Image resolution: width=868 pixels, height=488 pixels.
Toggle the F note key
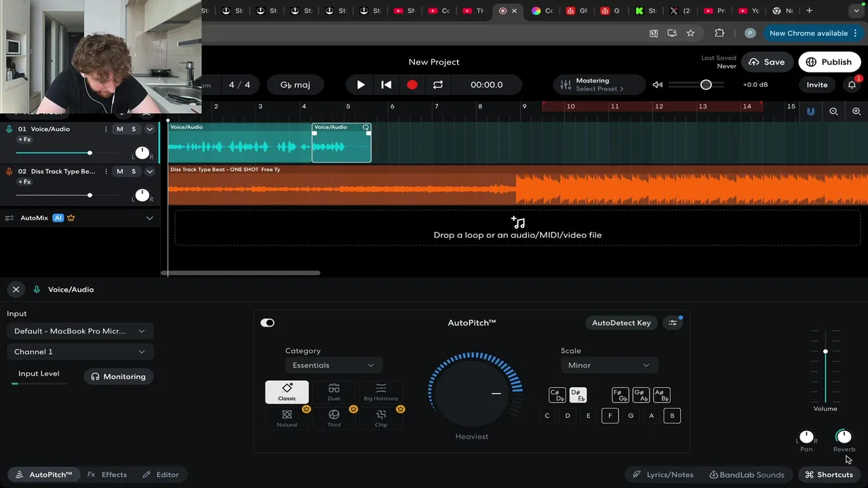tap(610, 415)
